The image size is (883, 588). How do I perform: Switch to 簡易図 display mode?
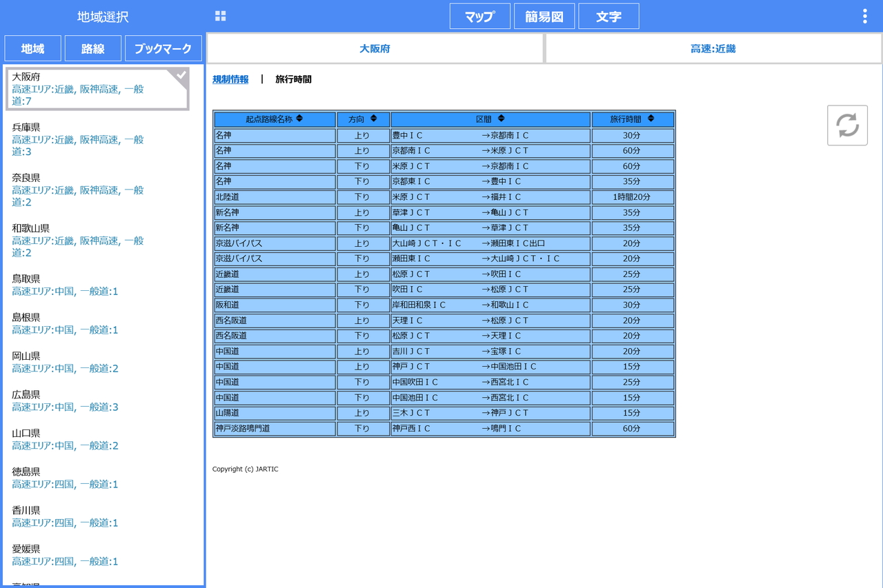pos(544,15)
